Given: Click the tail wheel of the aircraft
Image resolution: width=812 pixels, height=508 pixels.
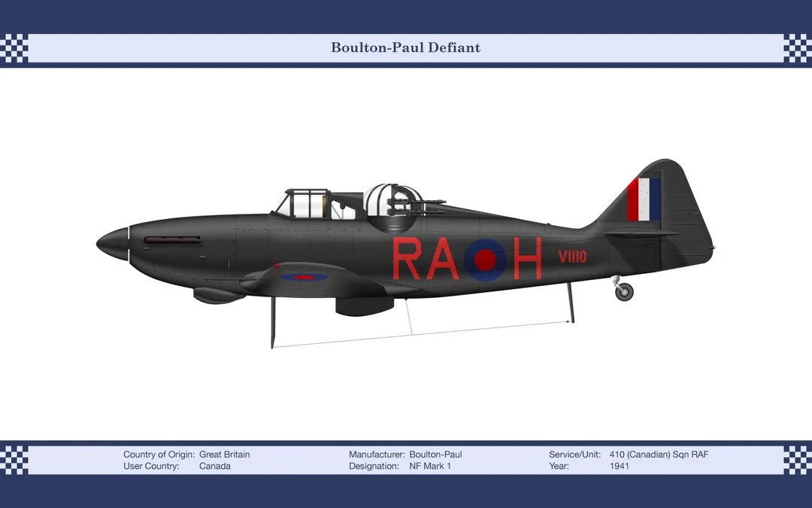Looking at the screenshot, I should click(624, 291).
